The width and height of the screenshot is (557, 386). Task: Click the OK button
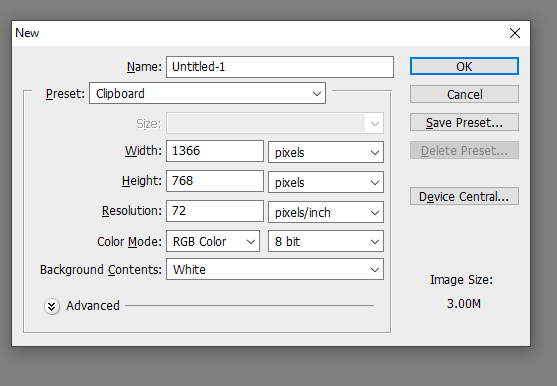click(464, 66)
